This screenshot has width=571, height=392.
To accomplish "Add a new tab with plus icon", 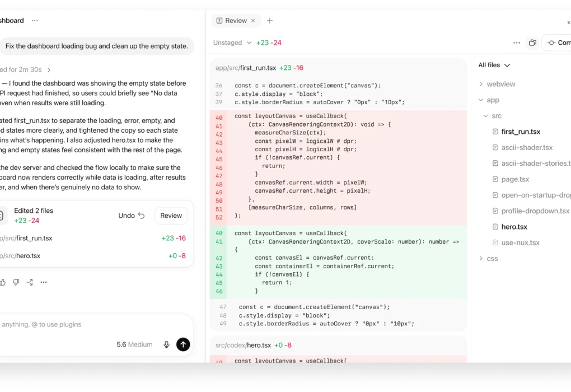I will point(269,21).
